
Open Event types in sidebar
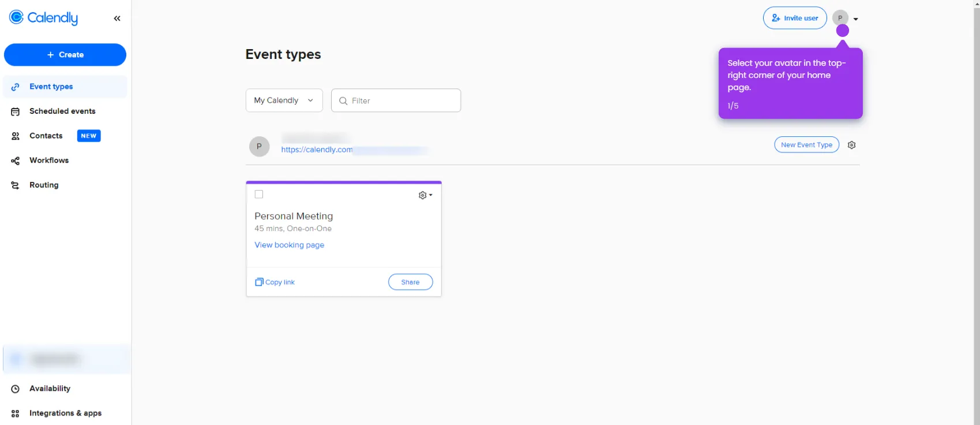click(65, 87)
